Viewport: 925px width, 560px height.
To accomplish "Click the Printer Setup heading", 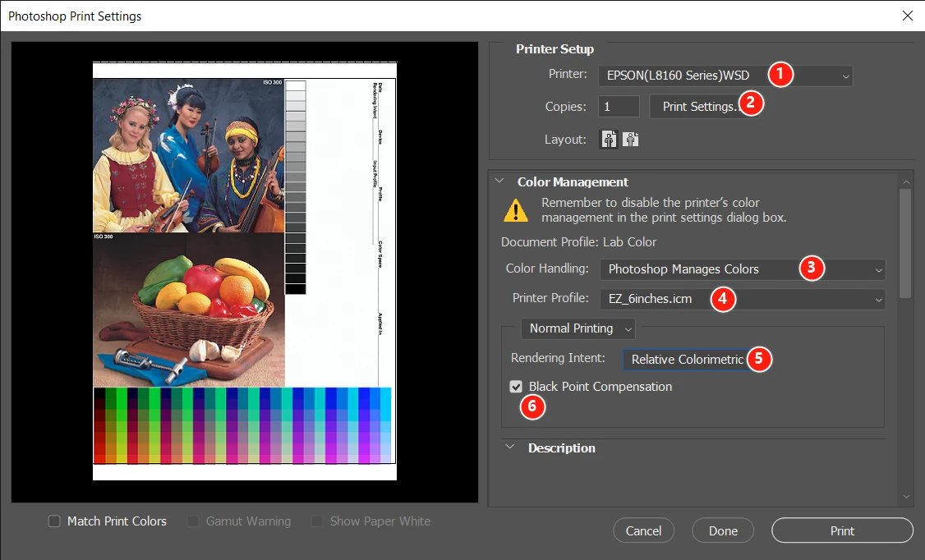I will [555, 49].
